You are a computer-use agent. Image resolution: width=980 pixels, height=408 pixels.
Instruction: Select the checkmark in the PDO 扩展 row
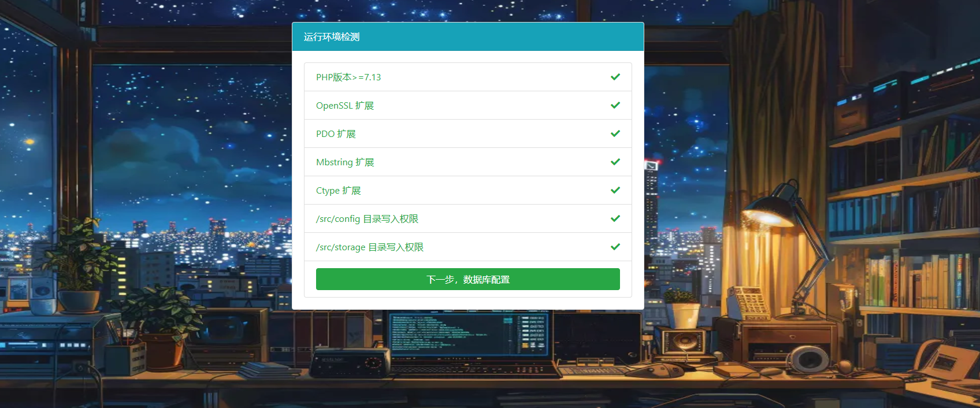click(615, 133)
